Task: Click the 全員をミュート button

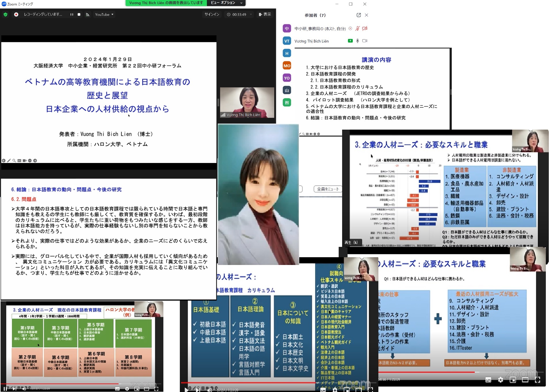Action: coord(328,189)
